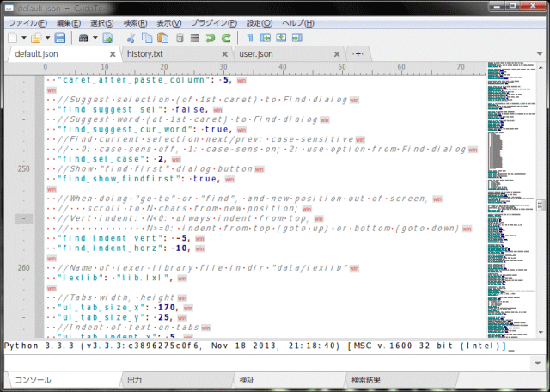The height and width of the screenshot is (392, 550).
Task: Click the "find_indent_vert" key text
Action: (112, 238)
